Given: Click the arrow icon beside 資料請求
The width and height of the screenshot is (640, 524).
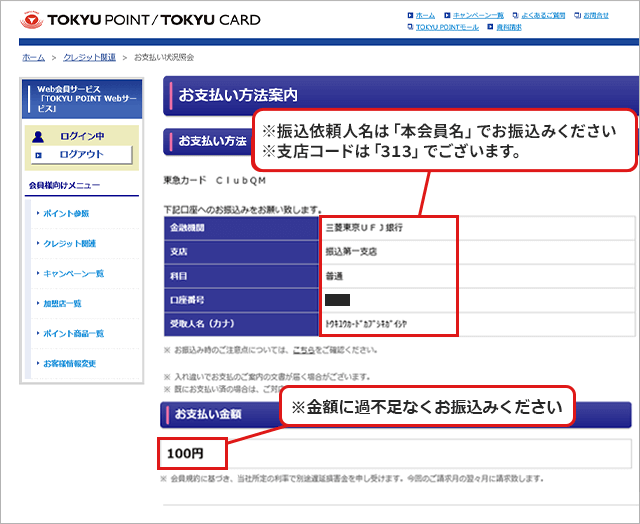Looking at the screenshot, I should 490,27.
